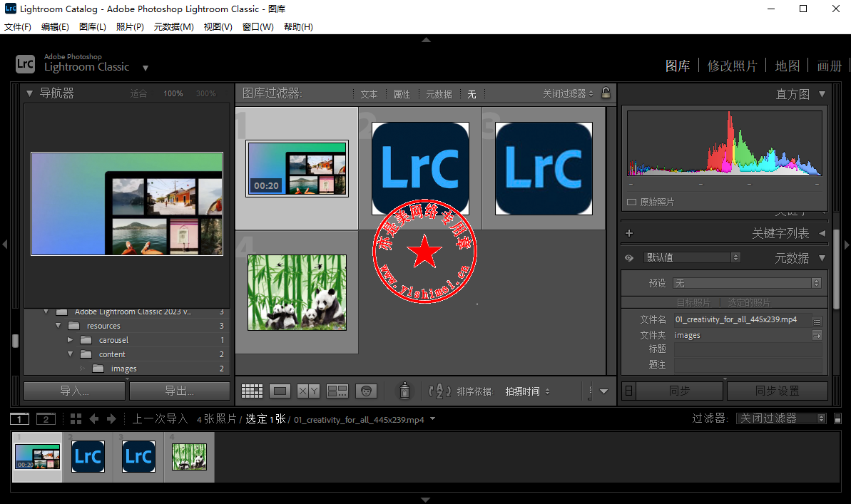
Task: Switch to 画册 module
Action: 830,66
